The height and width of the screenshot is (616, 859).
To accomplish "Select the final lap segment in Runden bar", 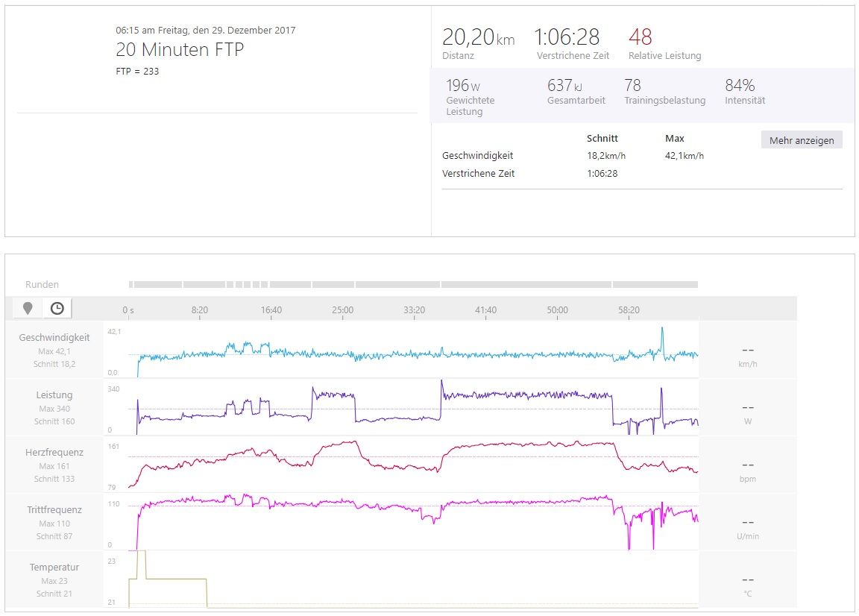I will pyautogui.click(x=655, y=284).
